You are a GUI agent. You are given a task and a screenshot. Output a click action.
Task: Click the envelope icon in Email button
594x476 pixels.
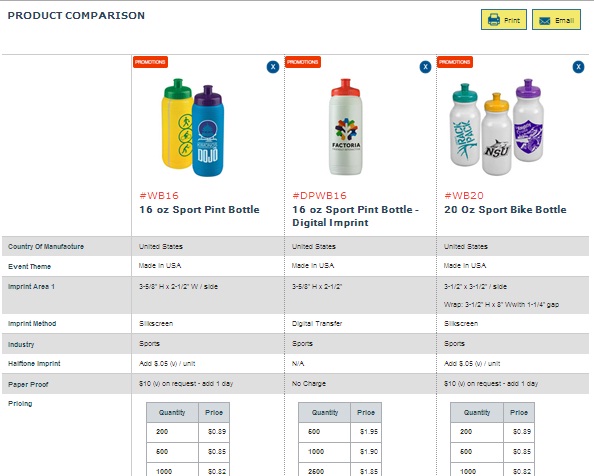coord(544,20)
